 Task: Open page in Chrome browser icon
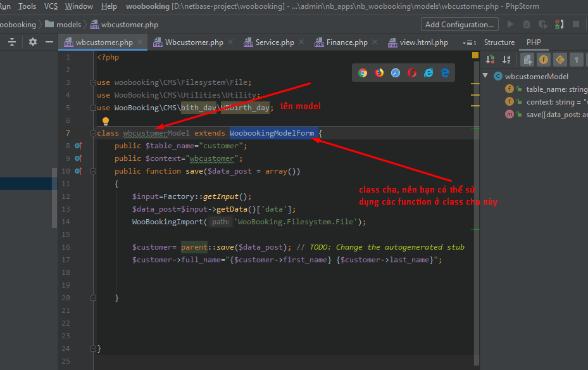363,73
